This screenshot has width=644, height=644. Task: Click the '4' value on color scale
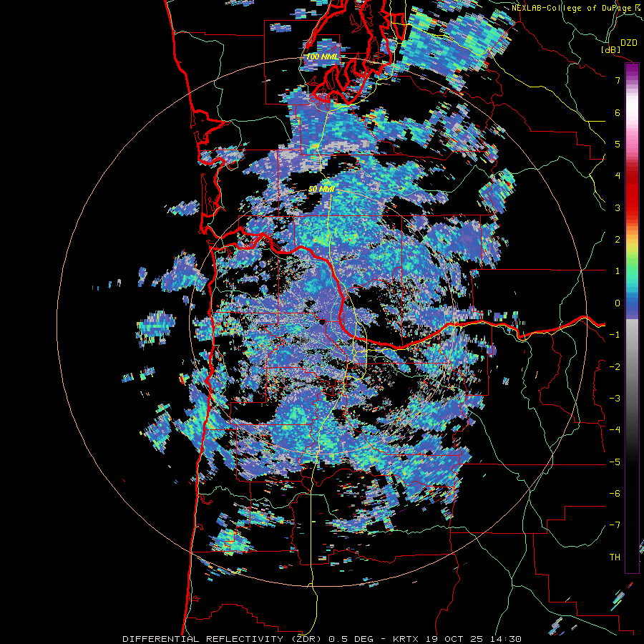(618, 176)
